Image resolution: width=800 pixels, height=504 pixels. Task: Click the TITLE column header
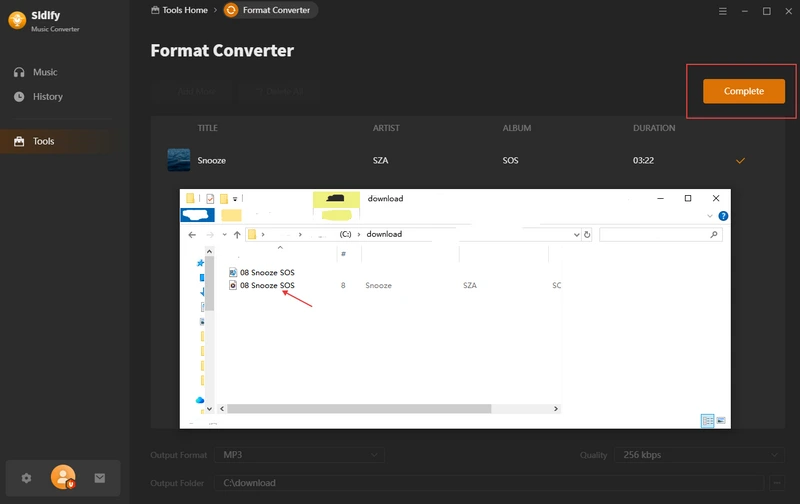pyautogui.click(x=208, y=128)
